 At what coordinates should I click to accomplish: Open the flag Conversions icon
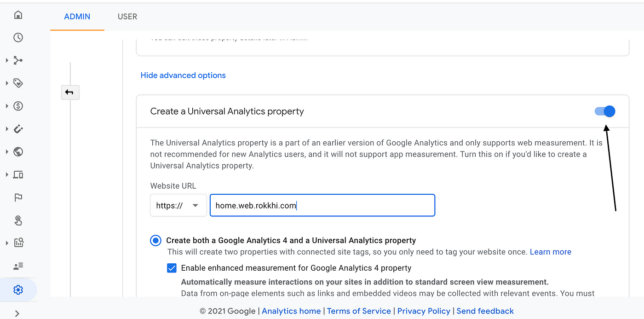click(x=18, y=197)
